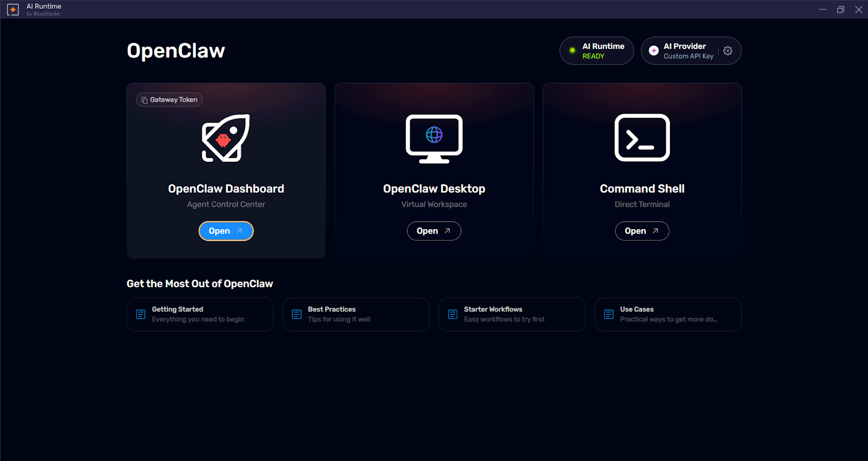Open the Command Shell terminal
The image size is (868, 461).
[642, 231]
